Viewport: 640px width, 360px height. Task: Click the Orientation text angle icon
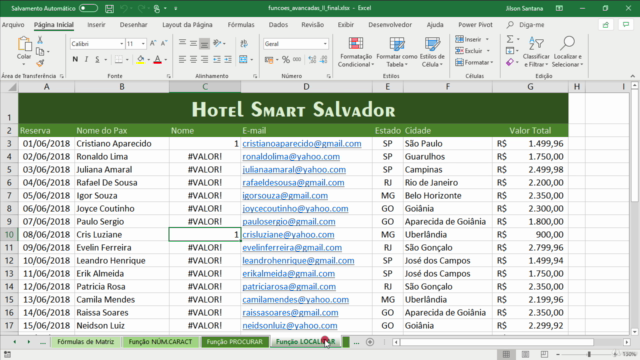[x=217, y=43]
